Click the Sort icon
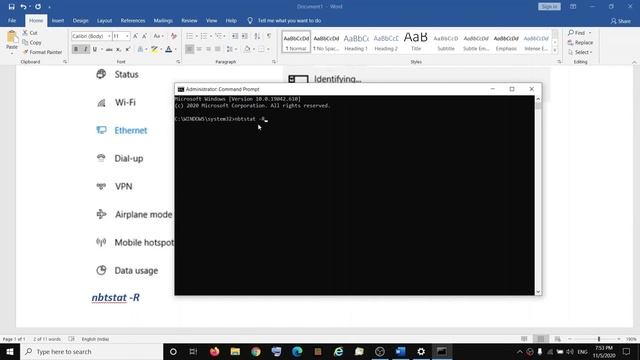The width and height of the screenshot is (640, 360). (x=257, y=36)
